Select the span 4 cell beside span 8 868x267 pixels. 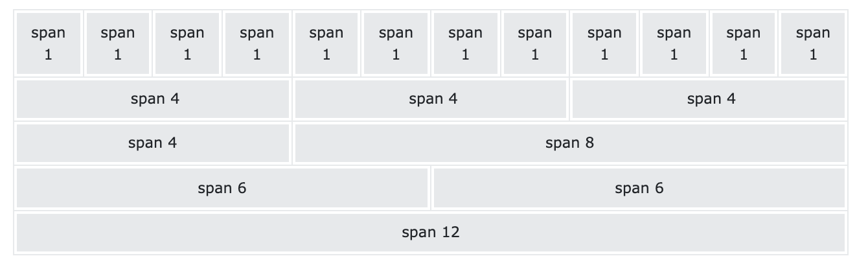coord(153,143)
